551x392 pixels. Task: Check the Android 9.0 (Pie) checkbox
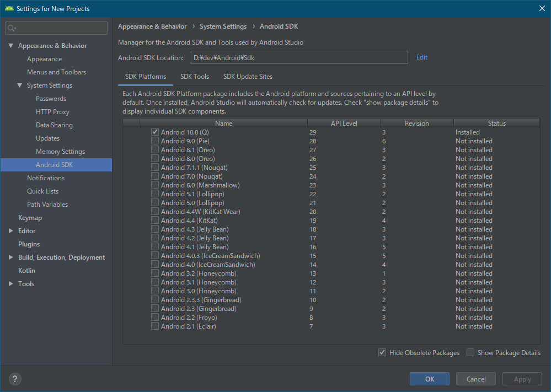pyautogui.click(x=155, y=141)
